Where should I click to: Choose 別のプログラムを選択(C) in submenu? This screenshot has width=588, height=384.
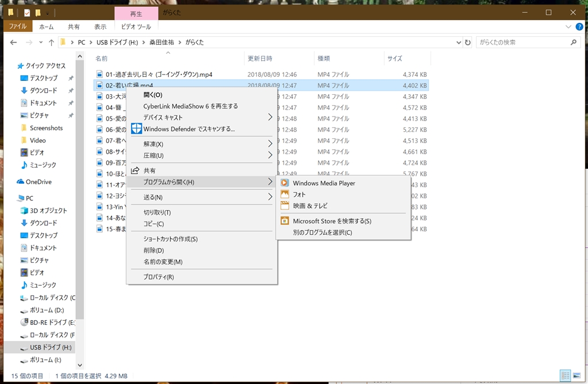tap(343, 232)
